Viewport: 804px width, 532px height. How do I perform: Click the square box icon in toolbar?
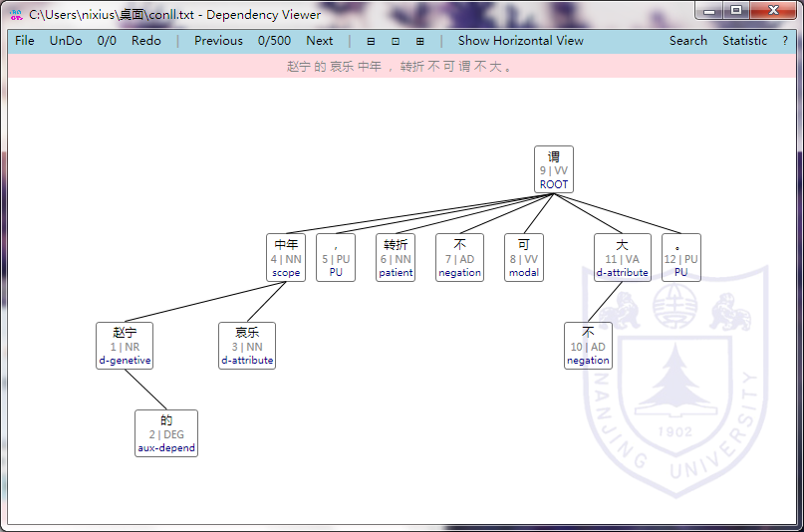396,41
